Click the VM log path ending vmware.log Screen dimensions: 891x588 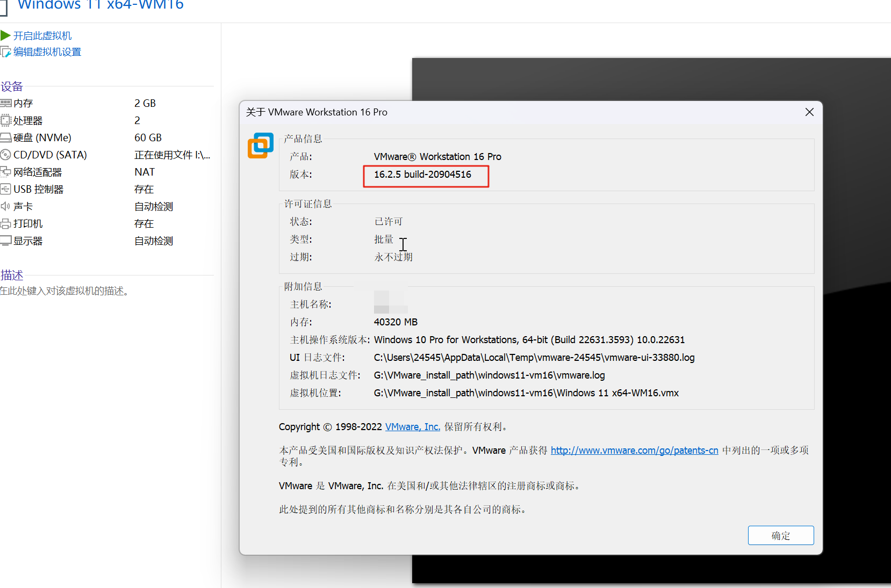pyautogui.click(x=490, y=375)
